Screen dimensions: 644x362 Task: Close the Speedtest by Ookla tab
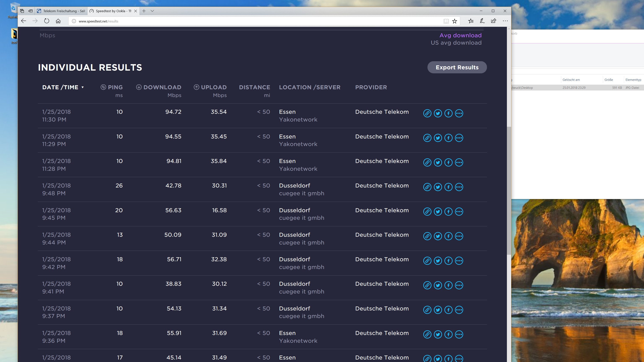coord(135,11)
